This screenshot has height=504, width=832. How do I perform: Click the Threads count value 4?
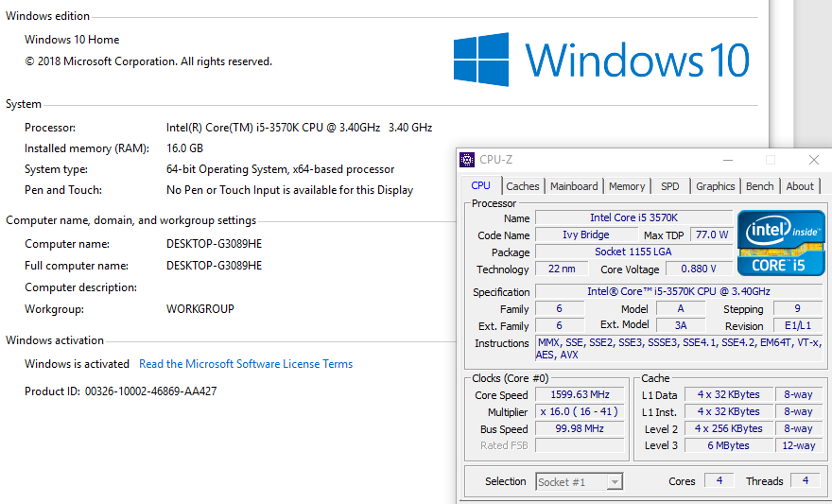[x=806, y=480]
